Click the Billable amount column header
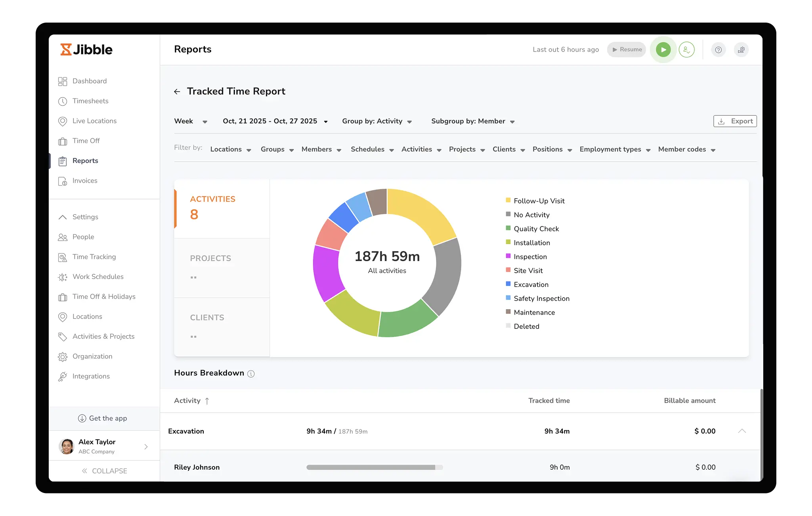 (690, 401)
